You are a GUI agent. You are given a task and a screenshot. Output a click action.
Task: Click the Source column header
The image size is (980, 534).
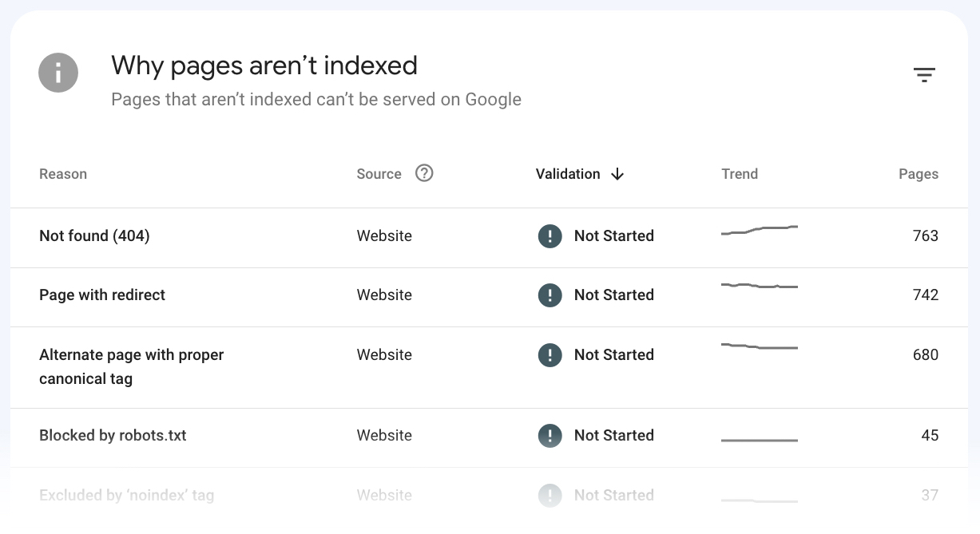(x=379, y=173)
